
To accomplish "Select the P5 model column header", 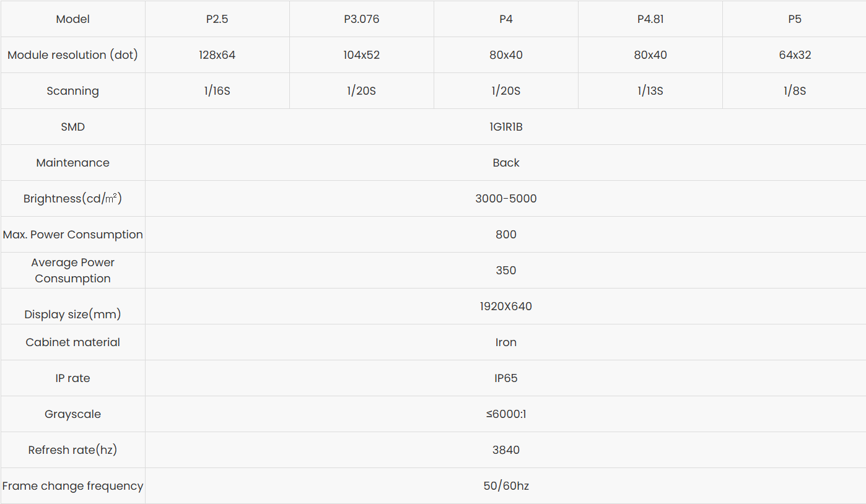I will click(x=794, y=19).
